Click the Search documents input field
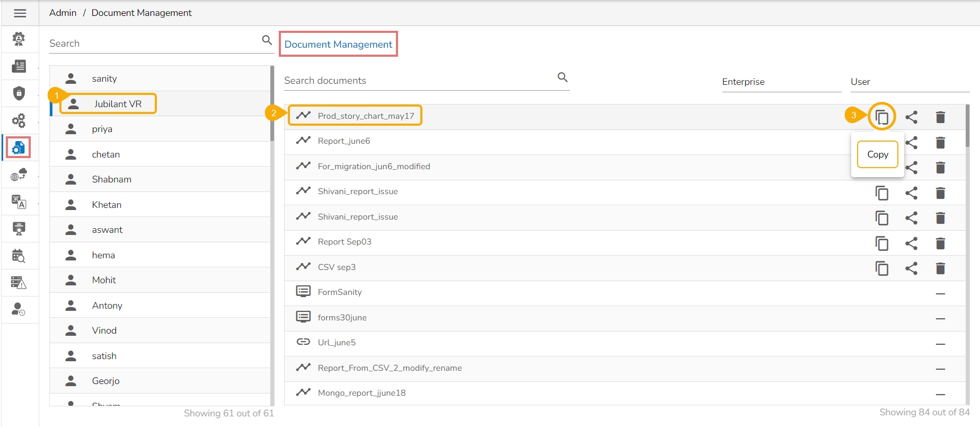This screenshot has width=980, height=427. pos(419,81)
